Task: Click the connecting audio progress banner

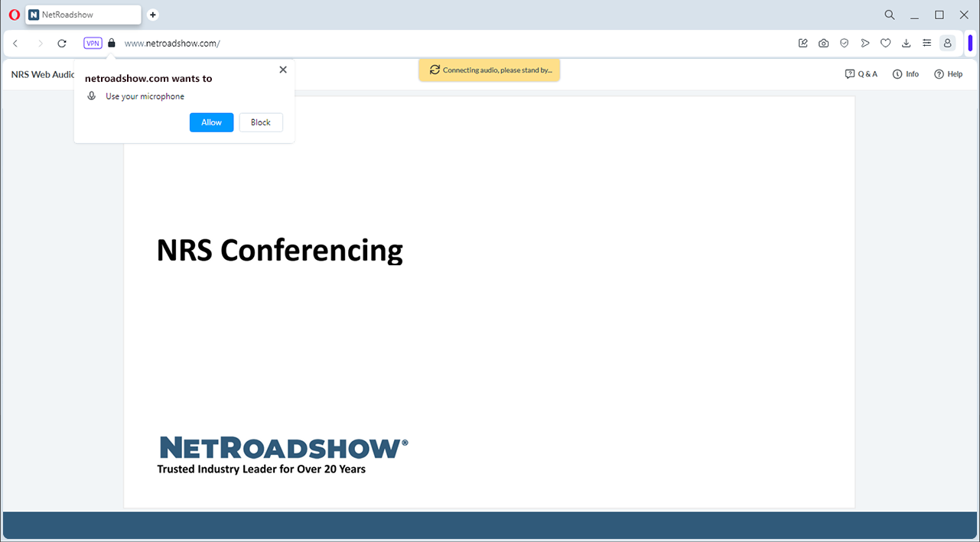Action: [x=489, y=70]
